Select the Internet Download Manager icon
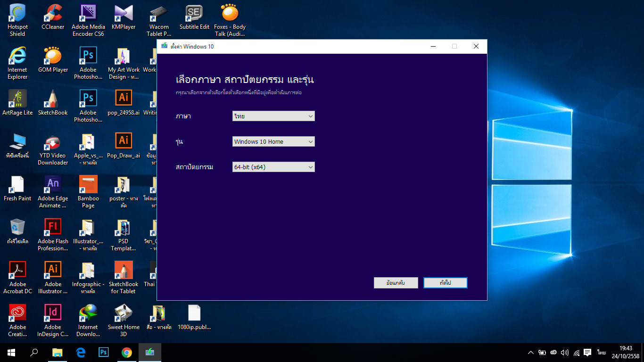 [x=88, y=321]
